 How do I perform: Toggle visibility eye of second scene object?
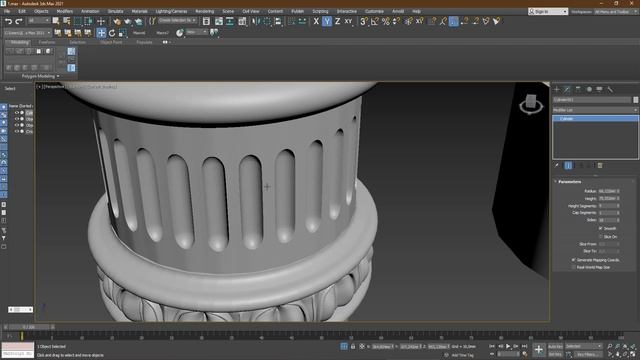point(17,119)
